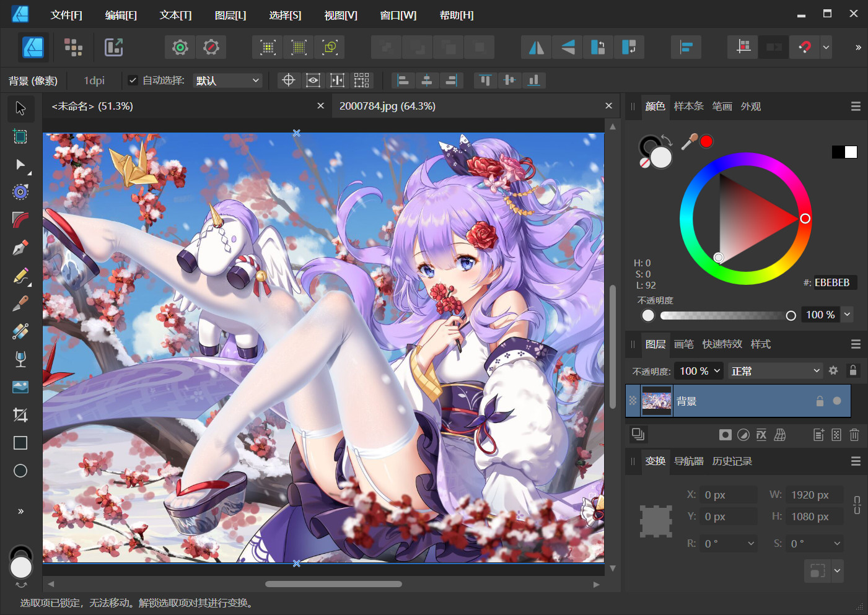
Task: Unlock the 背景 layer lock
Action: click(x=820, y=401)
